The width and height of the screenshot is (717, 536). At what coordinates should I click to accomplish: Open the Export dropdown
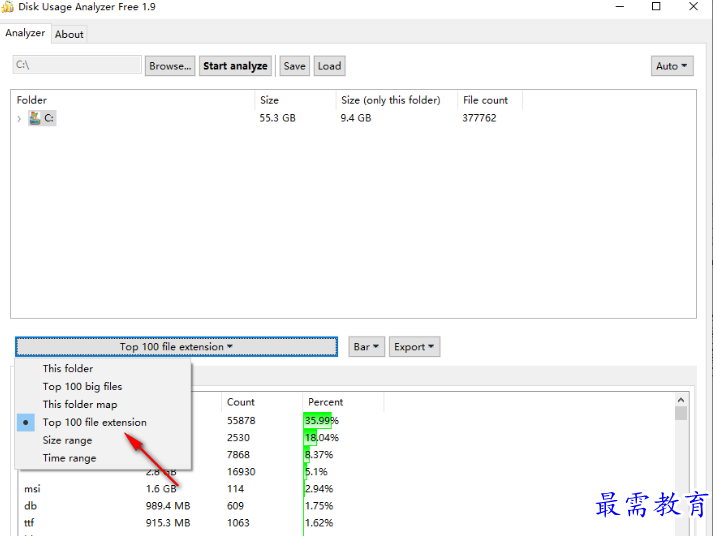click(414, 347)
